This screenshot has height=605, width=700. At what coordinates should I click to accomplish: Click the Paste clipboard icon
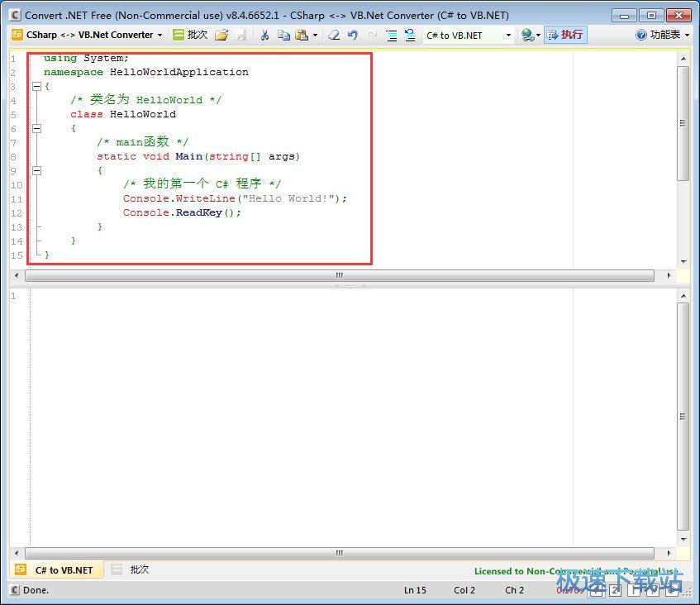pyautogui.click(x=302, y=35)
